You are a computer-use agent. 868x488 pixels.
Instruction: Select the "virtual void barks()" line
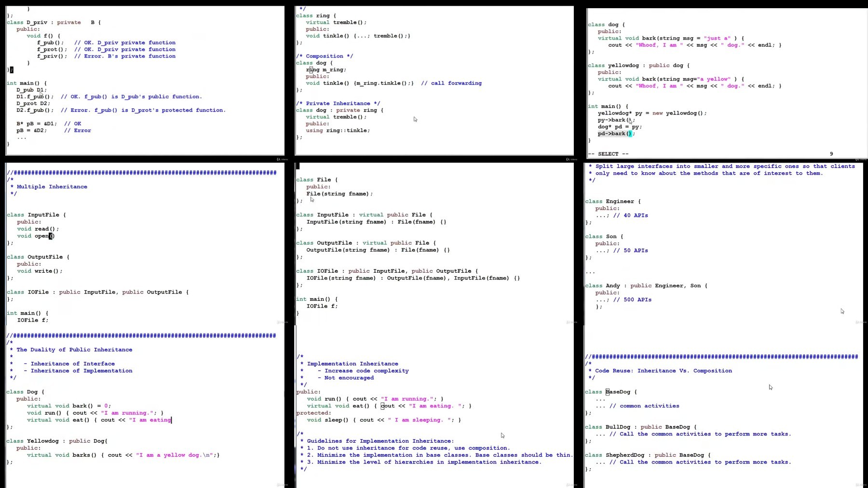(123, 455)
